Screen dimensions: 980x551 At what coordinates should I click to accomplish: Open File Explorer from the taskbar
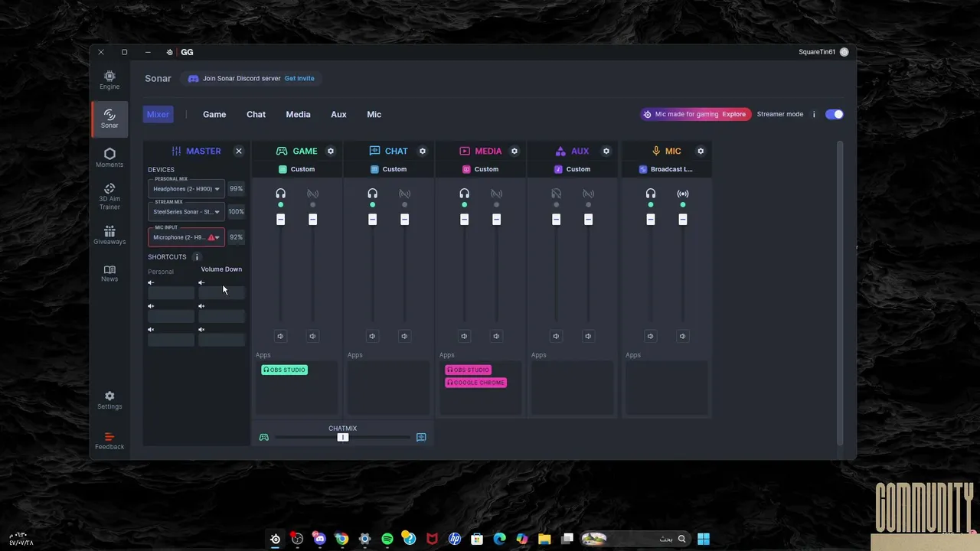(544, 539)
